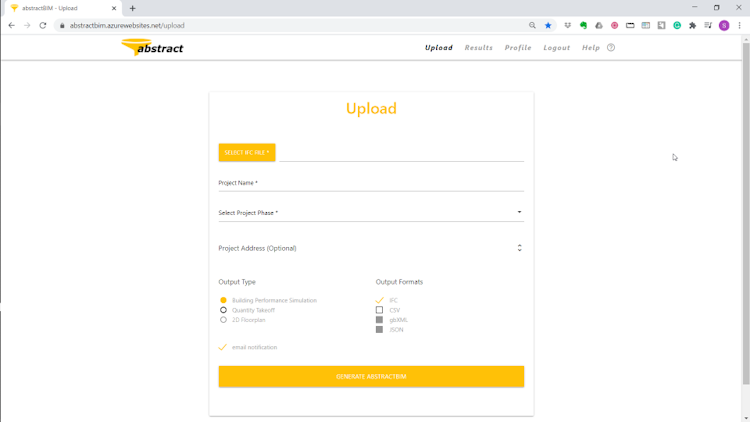Click the Select IFC File button
This screenshot has width=750, height=422.
coord(247,152)
